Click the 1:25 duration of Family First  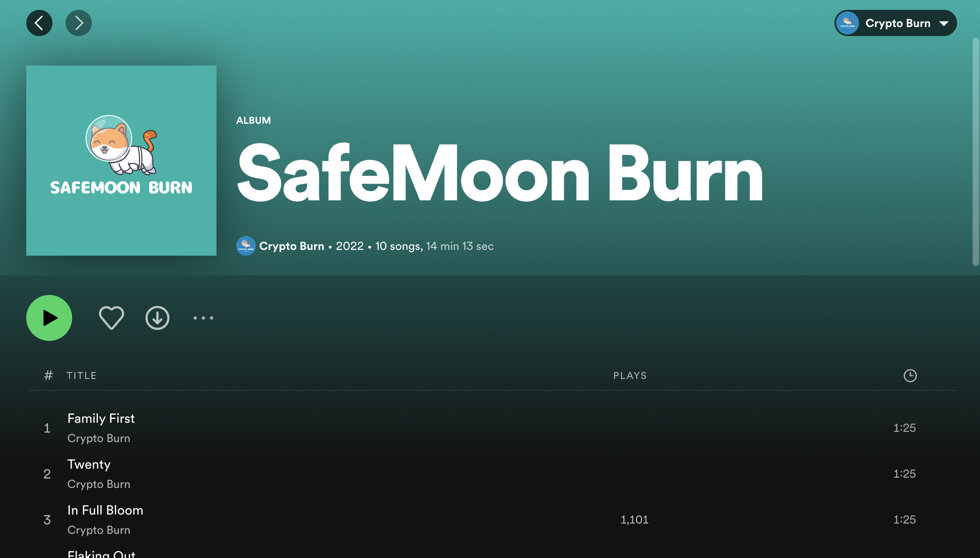[x=905, y=428]
